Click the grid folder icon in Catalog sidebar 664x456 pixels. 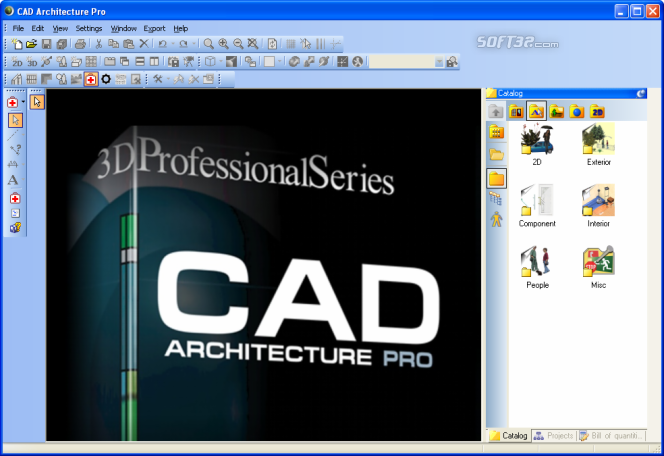pos(496,132)
